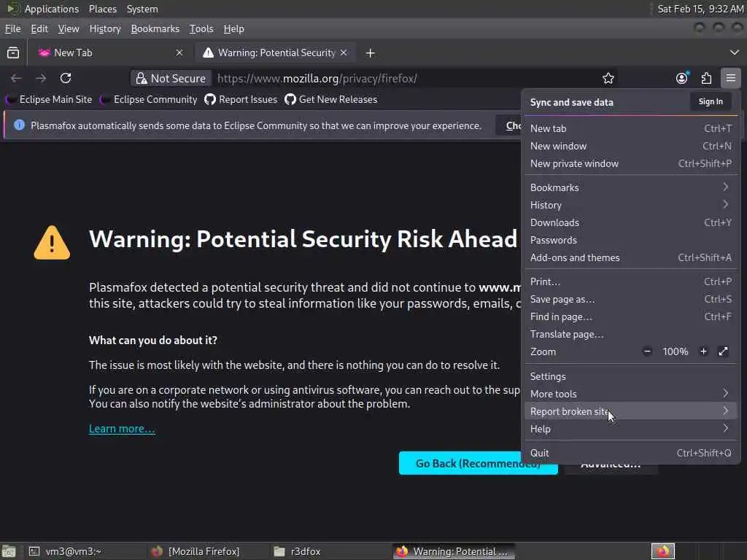
Task: Open the Edit menu in menu bar
Action: 39,28
